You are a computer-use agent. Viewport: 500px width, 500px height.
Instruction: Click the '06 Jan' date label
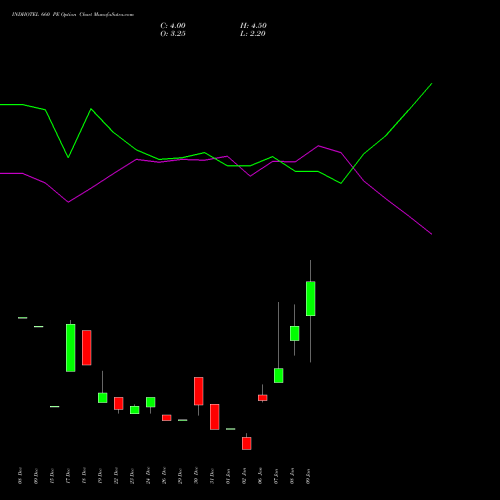pyautogui.click(x=260, y=476)
